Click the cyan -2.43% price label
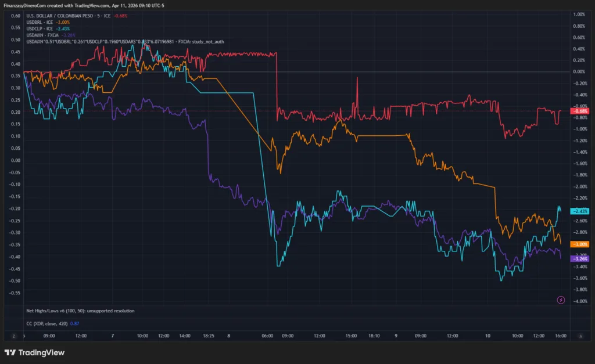Viewport: 595px width, 364px height. 580,211
